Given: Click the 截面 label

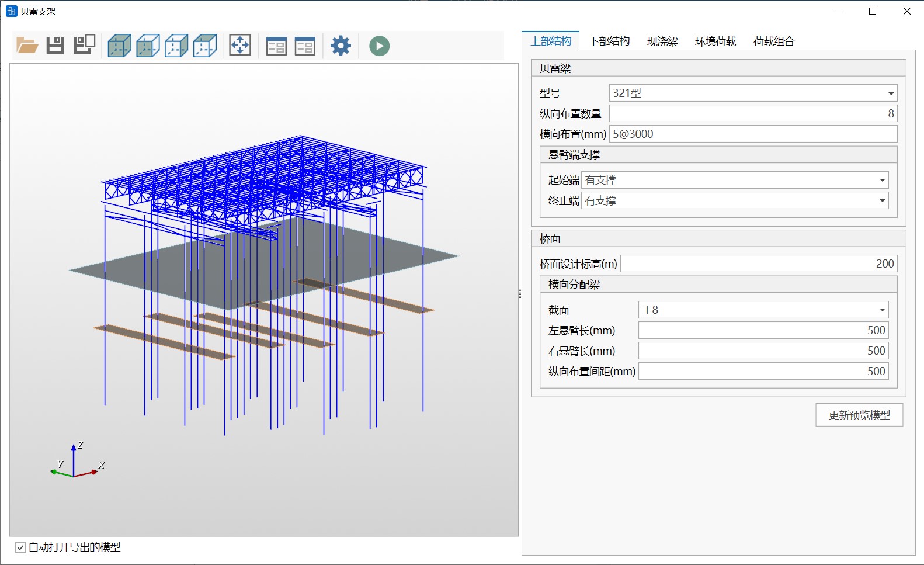Looking at the screenshot, I should [x=558, y=310].
